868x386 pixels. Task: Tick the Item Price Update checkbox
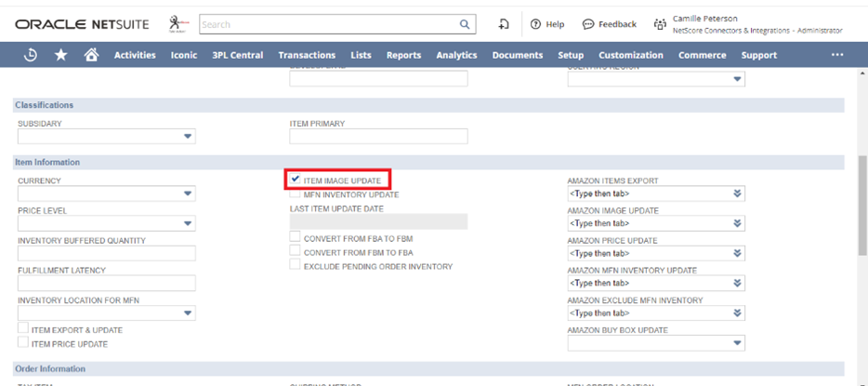tap(23, 344)
